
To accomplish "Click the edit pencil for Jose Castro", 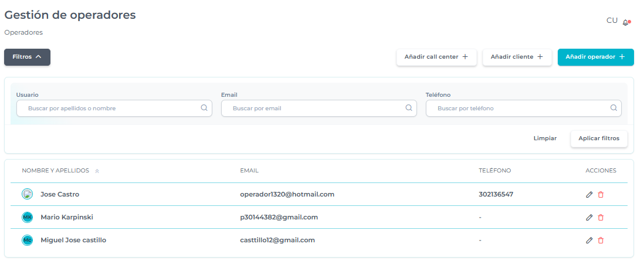I will [x=589, y=194].
